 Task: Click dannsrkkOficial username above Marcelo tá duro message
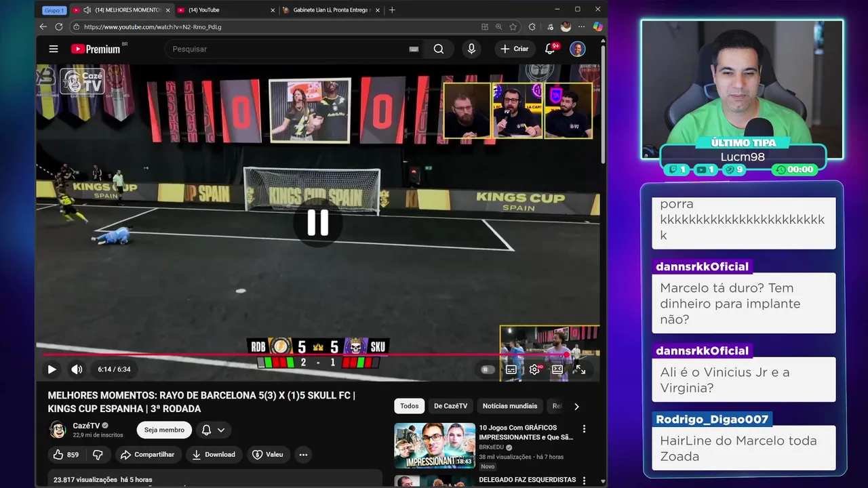703,266
